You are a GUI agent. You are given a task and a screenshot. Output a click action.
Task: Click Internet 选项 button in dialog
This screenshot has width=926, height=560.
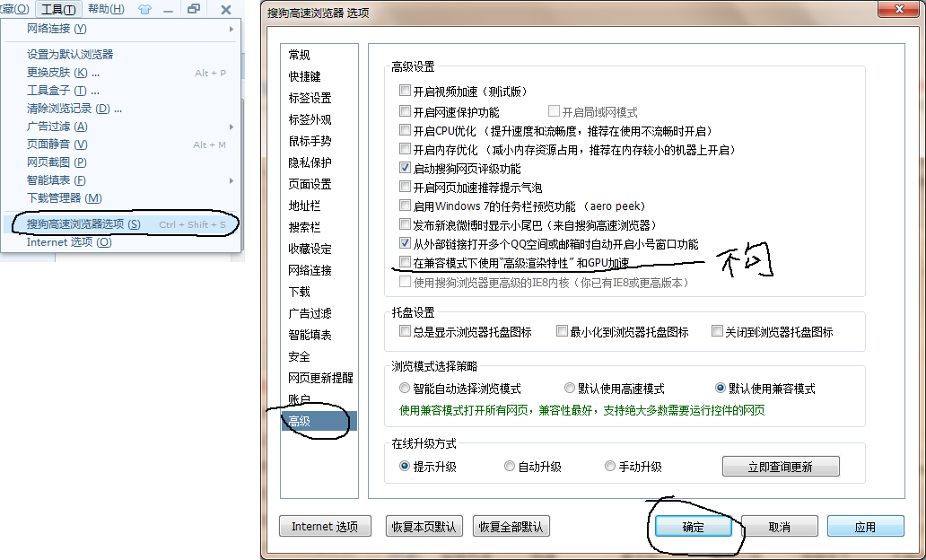(325, 526)
